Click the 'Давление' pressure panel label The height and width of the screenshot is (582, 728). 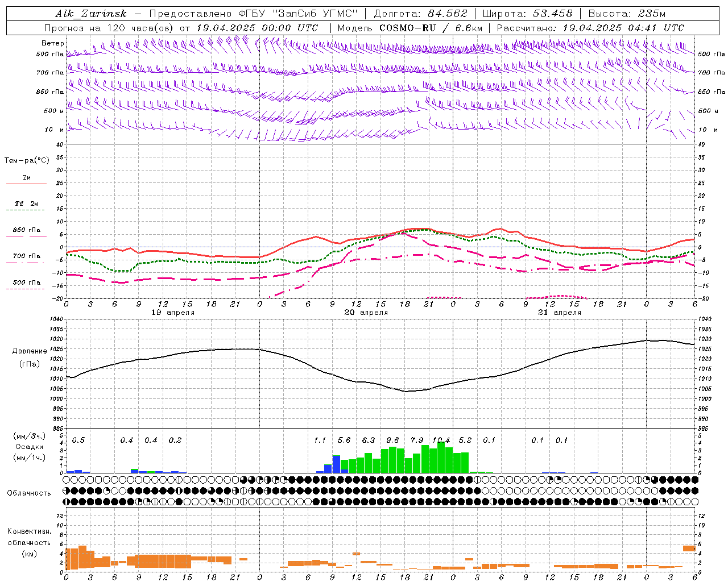[30, 351]
